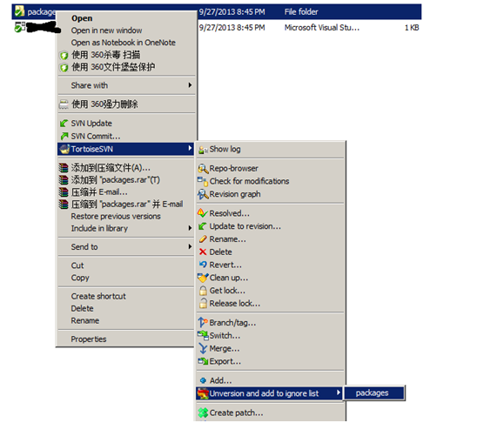This screenshot has width=504, height=423.
Task: Click the Repo-browser magnifier icon
Action: (203, 169)
